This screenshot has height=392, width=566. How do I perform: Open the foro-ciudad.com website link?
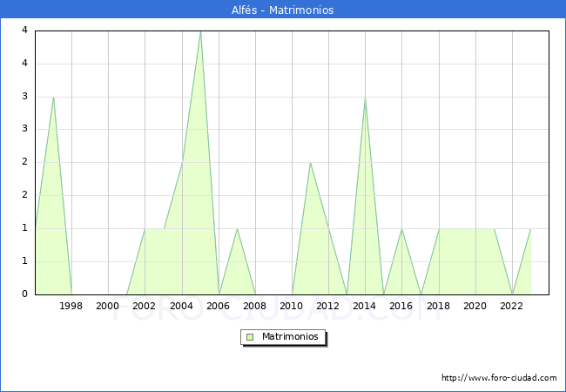499,378
